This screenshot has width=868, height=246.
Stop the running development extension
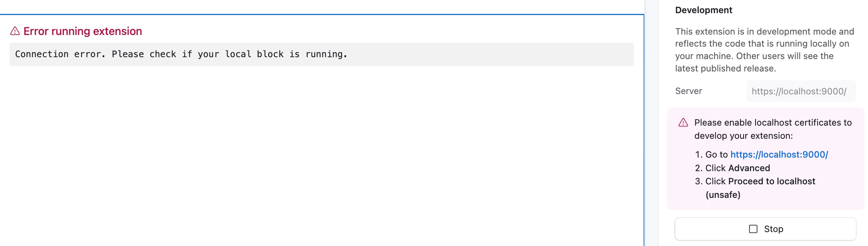765,229
